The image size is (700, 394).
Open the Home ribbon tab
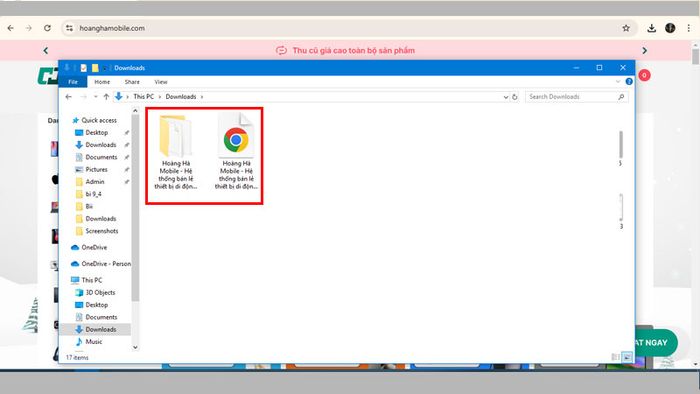click(102, 82)
